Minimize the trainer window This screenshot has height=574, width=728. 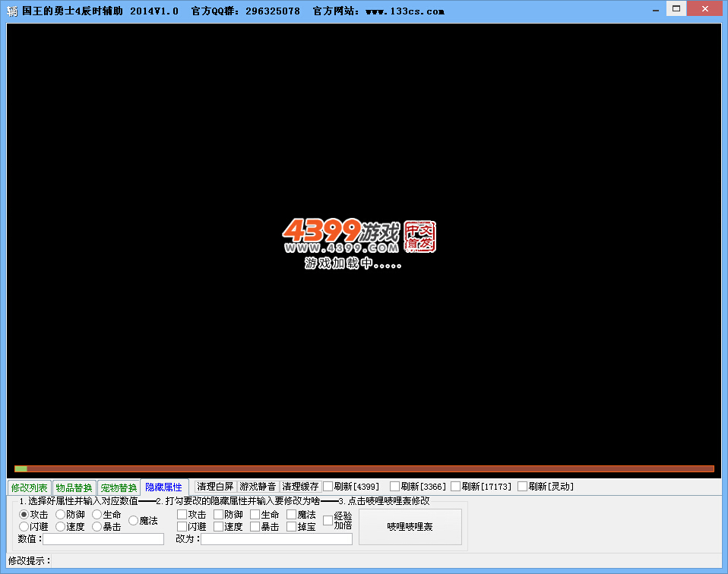click(656, 10)
